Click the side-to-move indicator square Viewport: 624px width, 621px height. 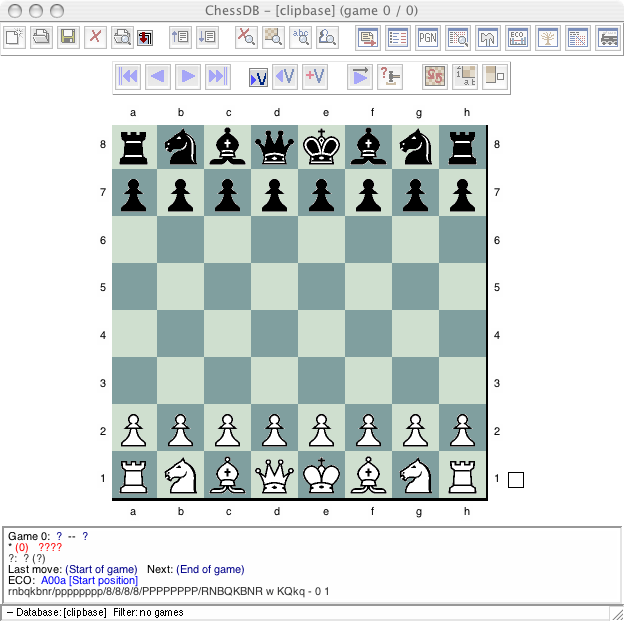[x=516, y=480]
